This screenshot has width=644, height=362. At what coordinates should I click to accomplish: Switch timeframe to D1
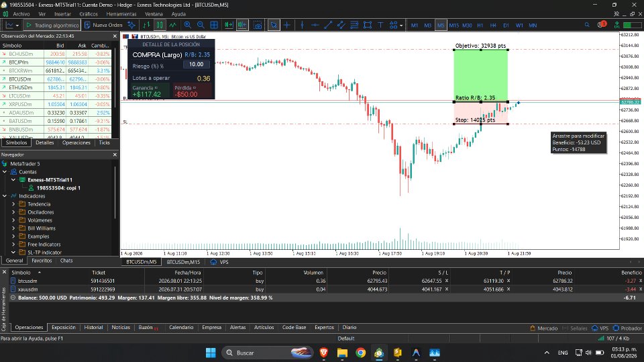point(506,25)
